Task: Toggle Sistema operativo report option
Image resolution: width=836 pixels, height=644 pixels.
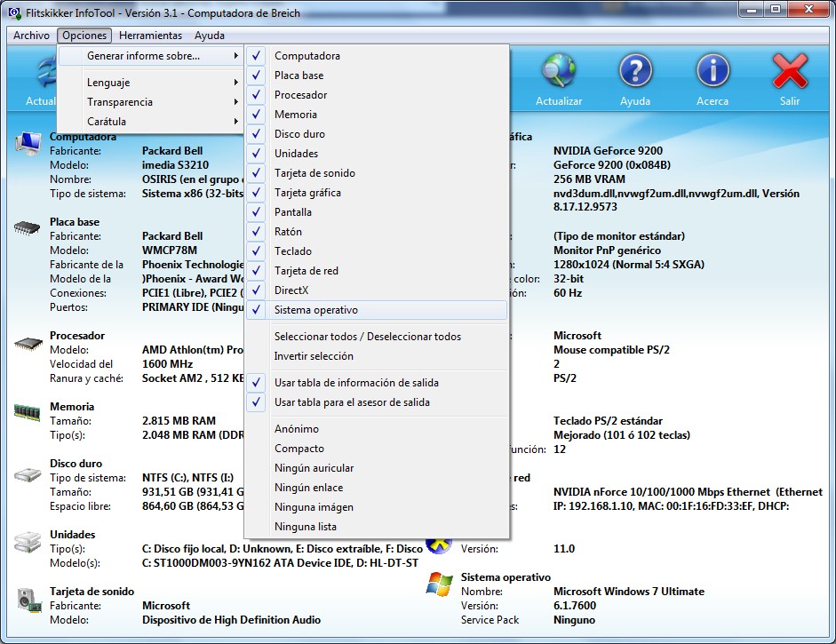Action: (x=377, y=310)
